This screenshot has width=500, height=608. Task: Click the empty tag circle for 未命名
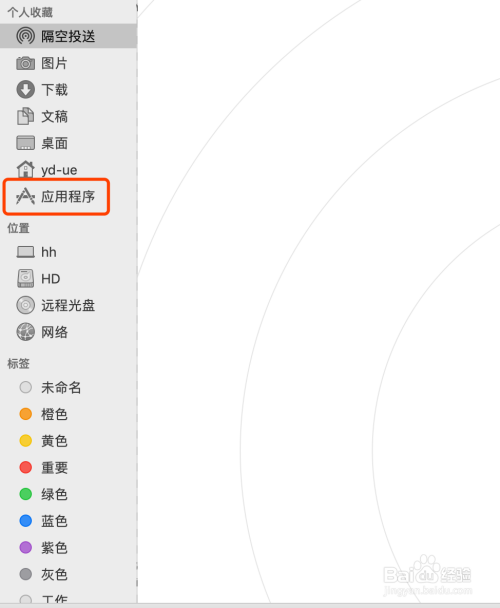[26, 387]
